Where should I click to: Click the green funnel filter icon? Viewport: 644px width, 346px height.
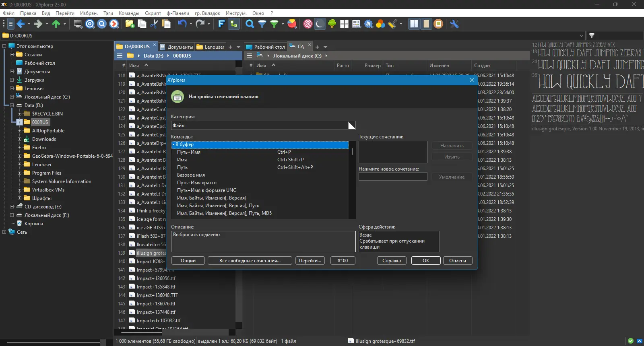pos(274,24)
